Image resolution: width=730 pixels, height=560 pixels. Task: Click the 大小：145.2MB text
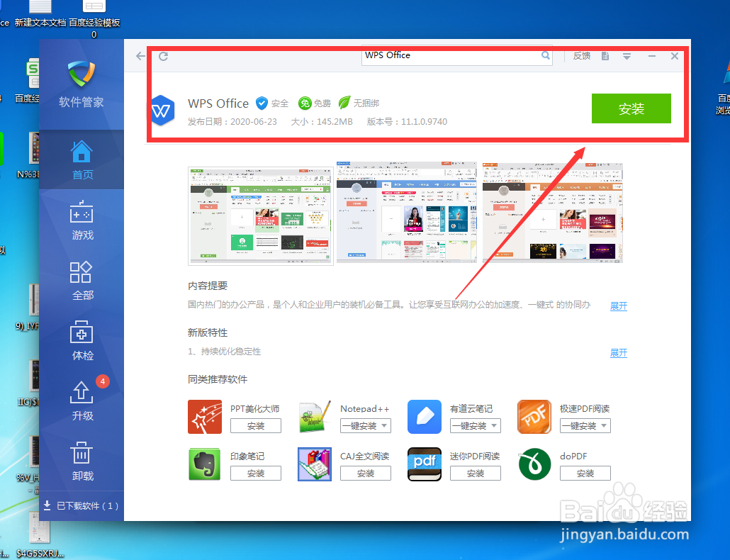tap(322, 121)
